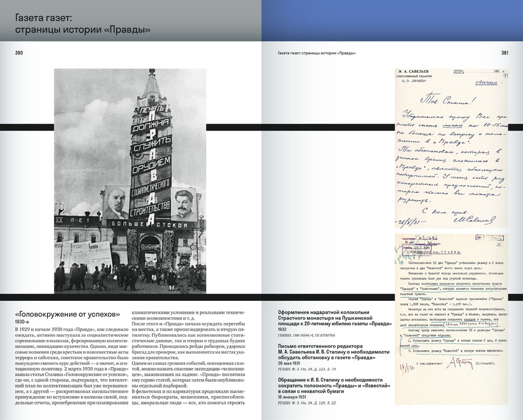Click the date «18 января 1931»

[292, 397]
